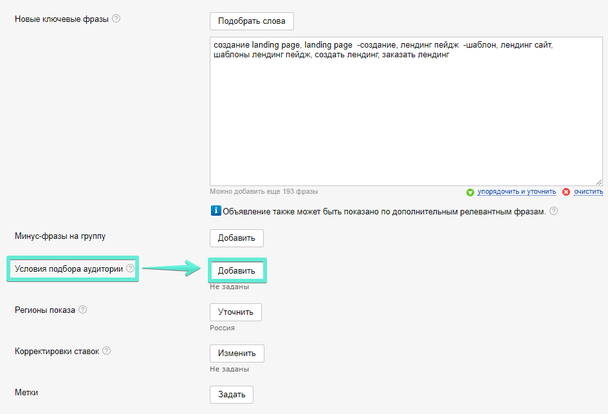
Task: Add Минус-фразы на группу with Добавить
Action: pyautogui.click(x=236, y=238)
